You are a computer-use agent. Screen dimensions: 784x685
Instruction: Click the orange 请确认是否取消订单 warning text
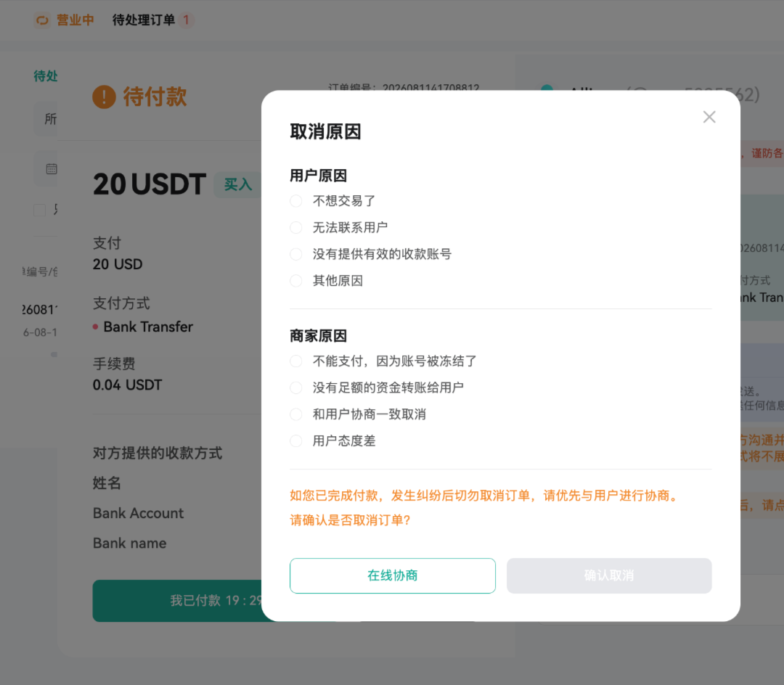350,520
